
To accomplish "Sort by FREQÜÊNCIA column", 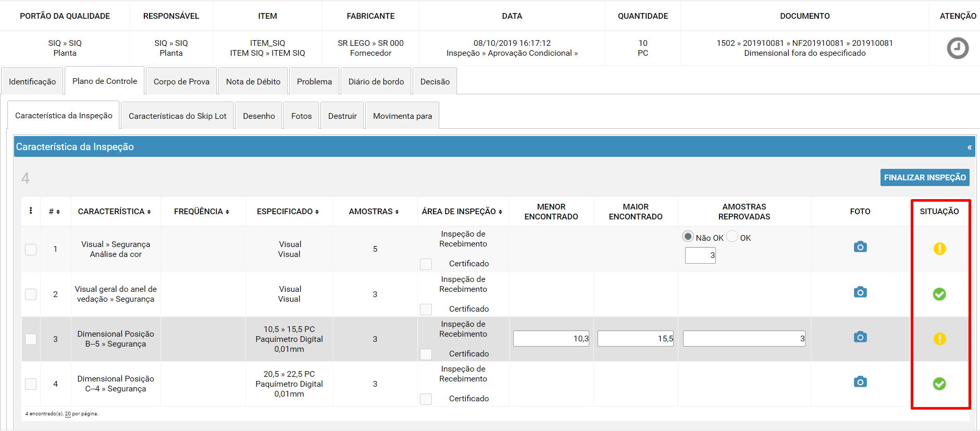I will [202, 212].
